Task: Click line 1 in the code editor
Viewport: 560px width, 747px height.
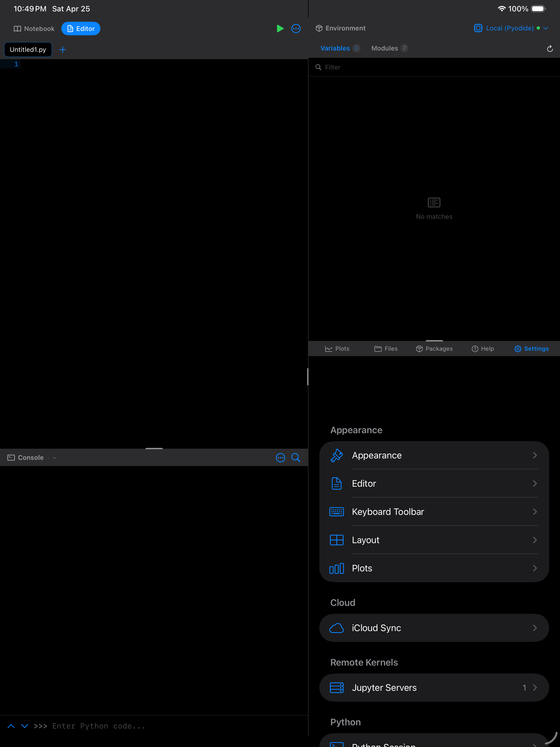Action: (x=154, y=64)
